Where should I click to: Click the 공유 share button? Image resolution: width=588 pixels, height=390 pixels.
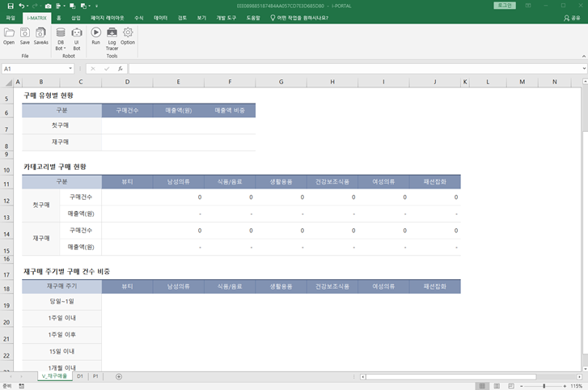(572, 17)
